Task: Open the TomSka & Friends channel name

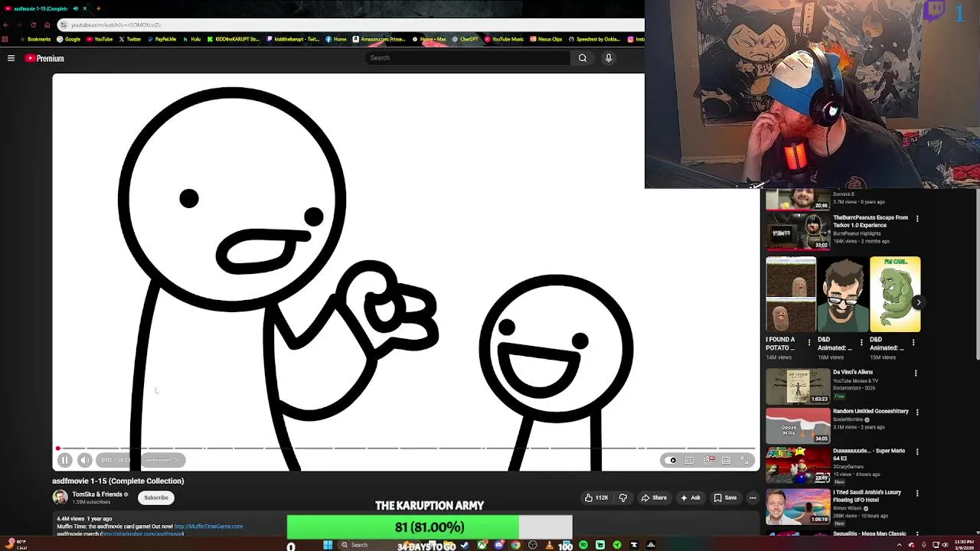Action: 97,494
